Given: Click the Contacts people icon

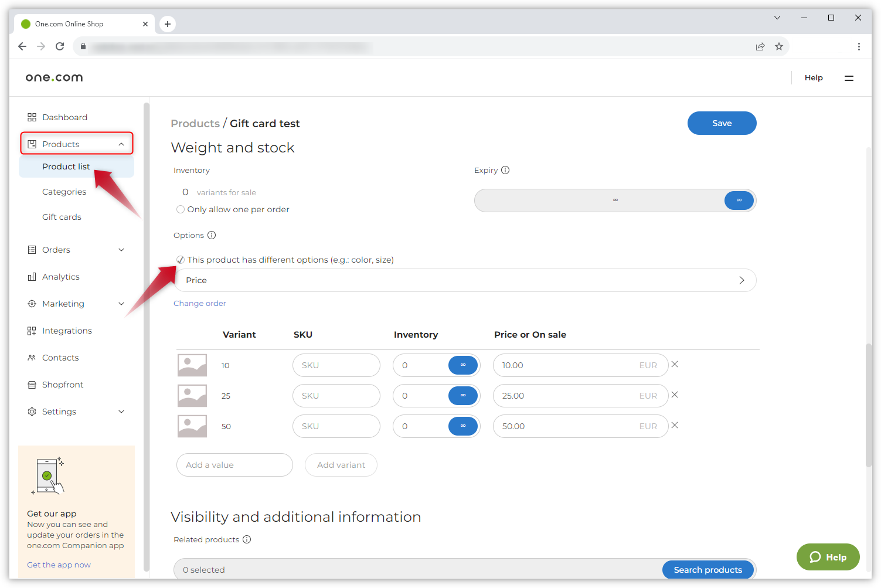Looking at the screenshot, I should coord(32,358).
